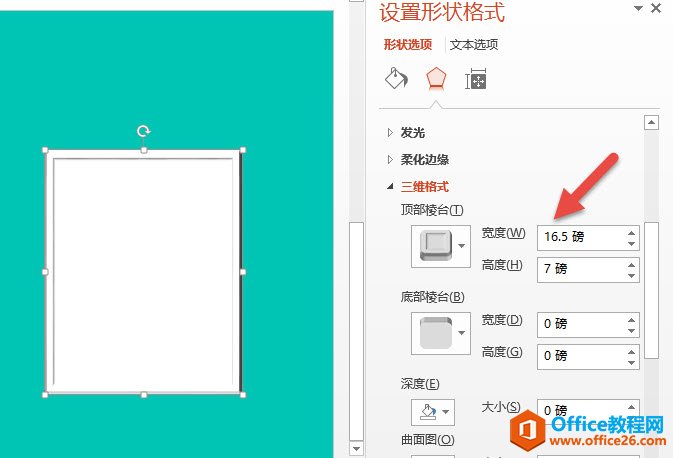673x458 pixels.
Task: Open the Fill & Line paint bucket tab
Action: click(x=396, y=79)
